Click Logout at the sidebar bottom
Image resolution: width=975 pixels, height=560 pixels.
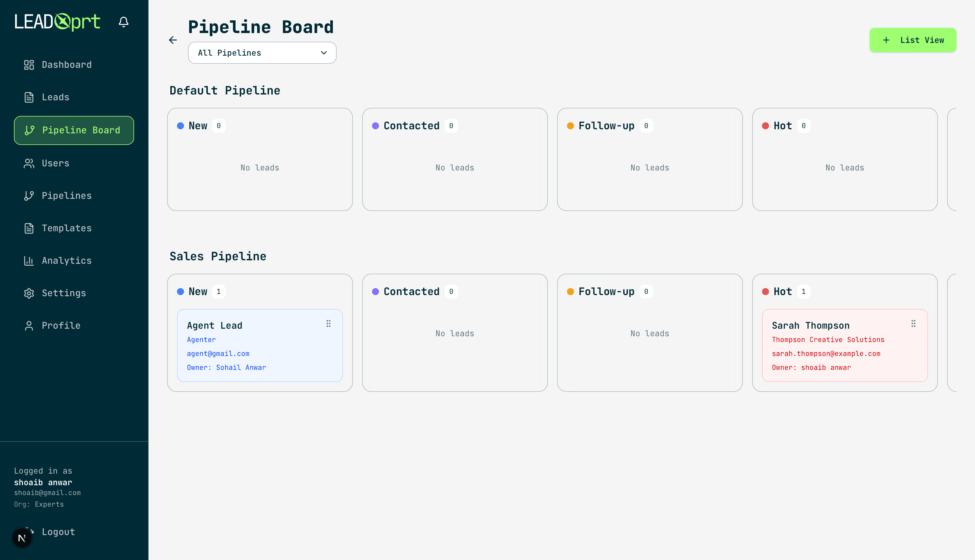(58, 532)
